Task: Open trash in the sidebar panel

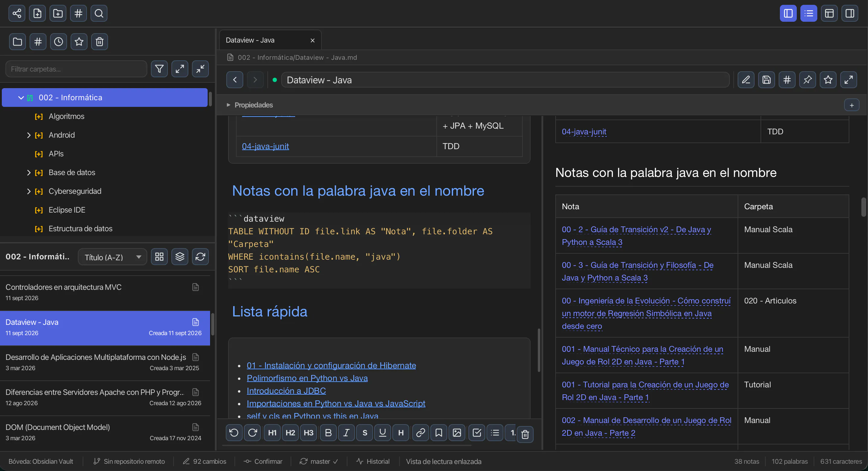Action: coord(99,42)
